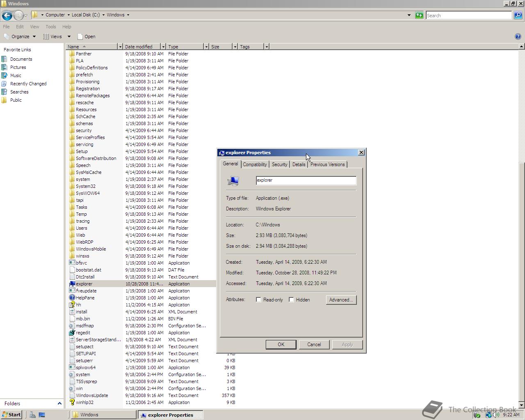Switch to the Windows taskbar button
The height and width of the screenshot is (420, 525).
(x=103, y=415)
